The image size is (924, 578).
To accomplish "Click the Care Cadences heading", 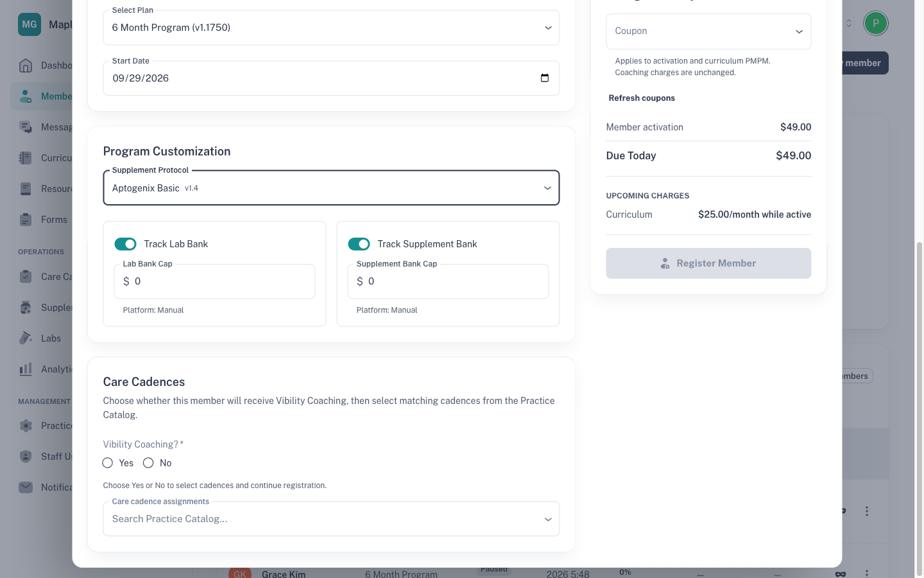I will click(144, 382).
